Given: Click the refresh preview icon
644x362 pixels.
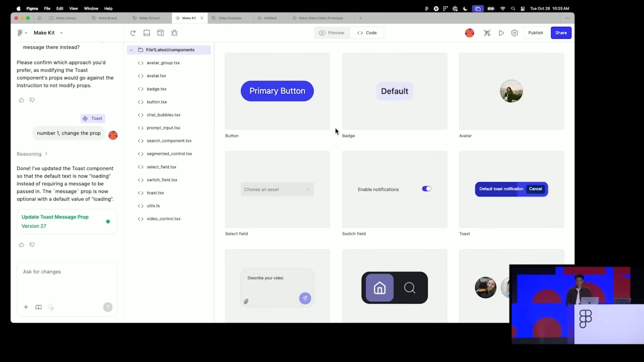Looking at the screenshot, I should [x=133, y=33].
